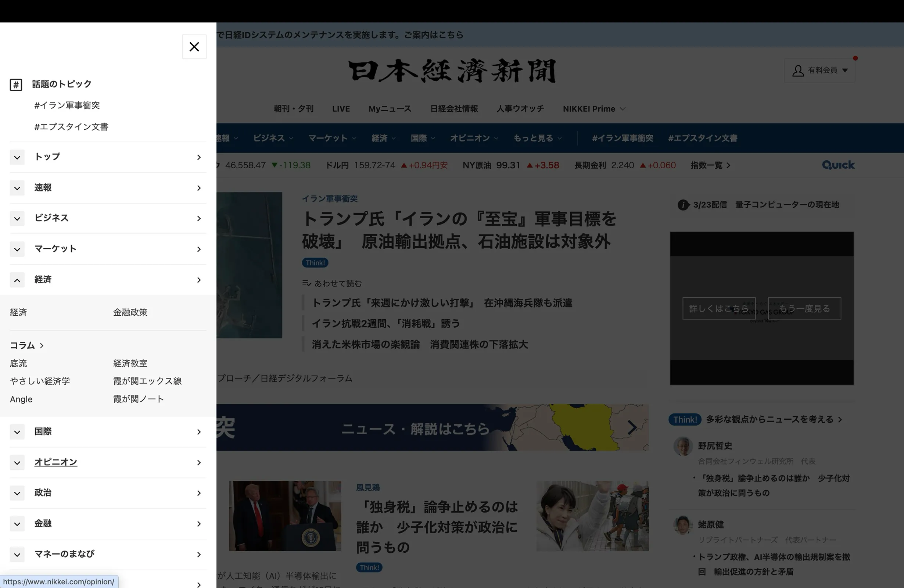The height and width of the screenshot is (588, 904).
Task: Open the 金融 menu label
Action: (x=43, y=523)
